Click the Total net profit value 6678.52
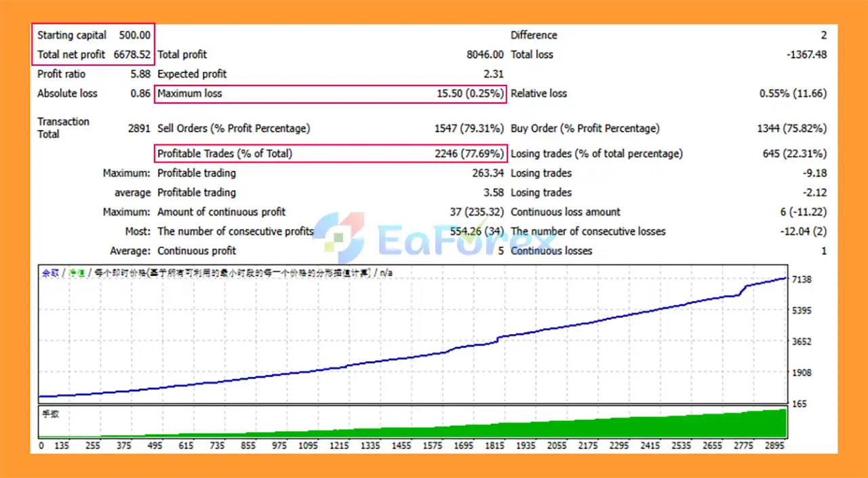Screen dimensions: 868x478 click(132, 54)
